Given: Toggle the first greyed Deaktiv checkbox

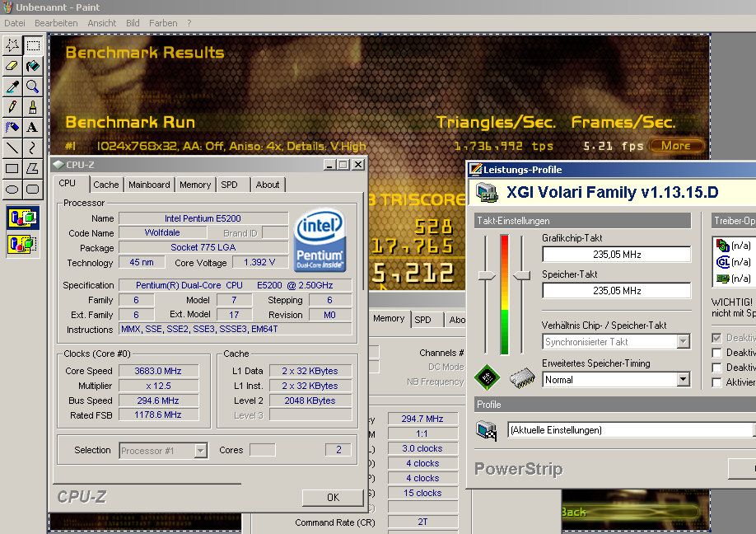Looking at the screenshot, I should coord(717,338).
